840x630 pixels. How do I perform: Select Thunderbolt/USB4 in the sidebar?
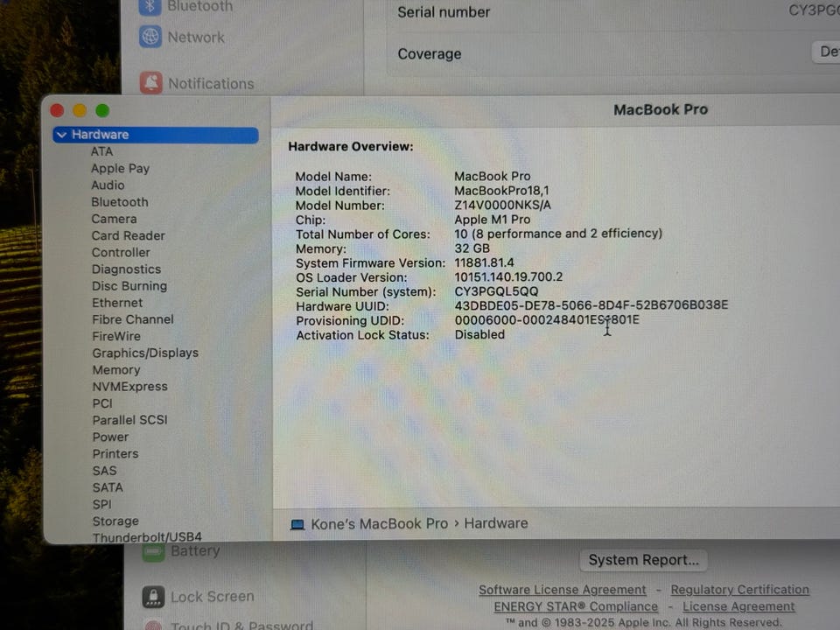147,536
